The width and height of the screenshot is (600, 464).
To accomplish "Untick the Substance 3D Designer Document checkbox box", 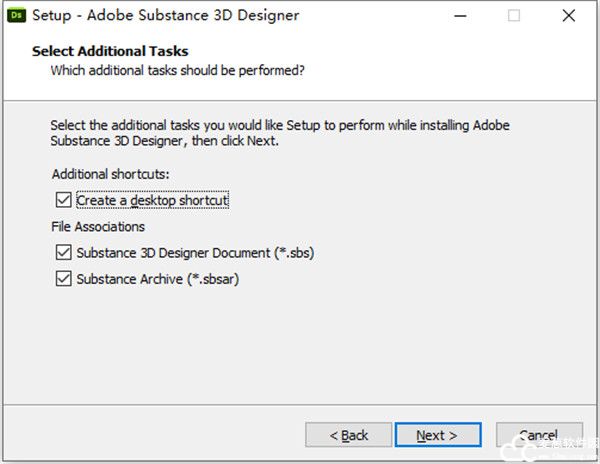I will (64, 253).
